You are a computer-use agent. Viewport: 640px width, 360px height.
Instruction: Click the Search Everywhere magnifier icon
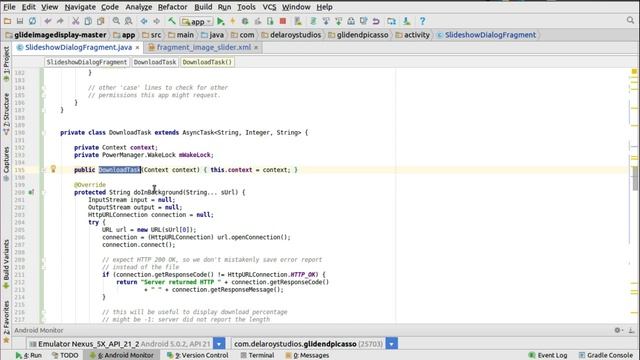631,20
